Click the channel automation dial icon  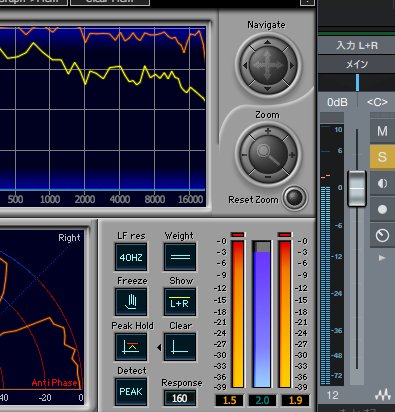tap(382, 235)
